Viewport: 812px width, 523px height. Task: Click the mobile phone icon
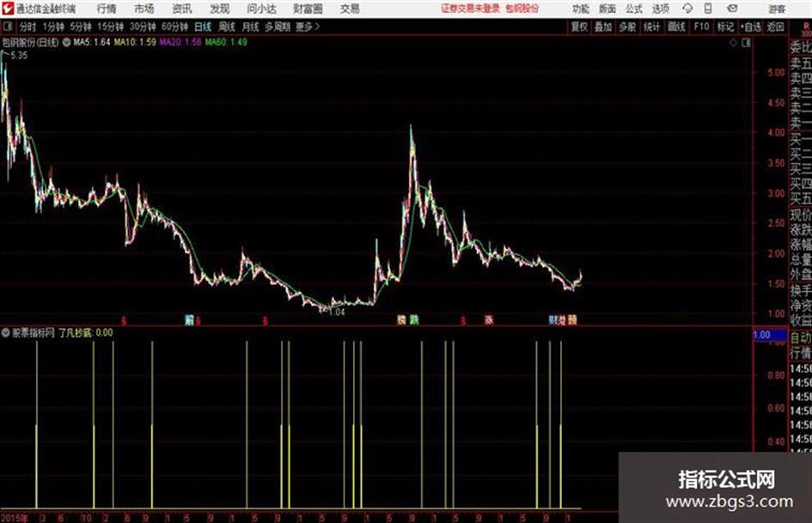[708, 9]
